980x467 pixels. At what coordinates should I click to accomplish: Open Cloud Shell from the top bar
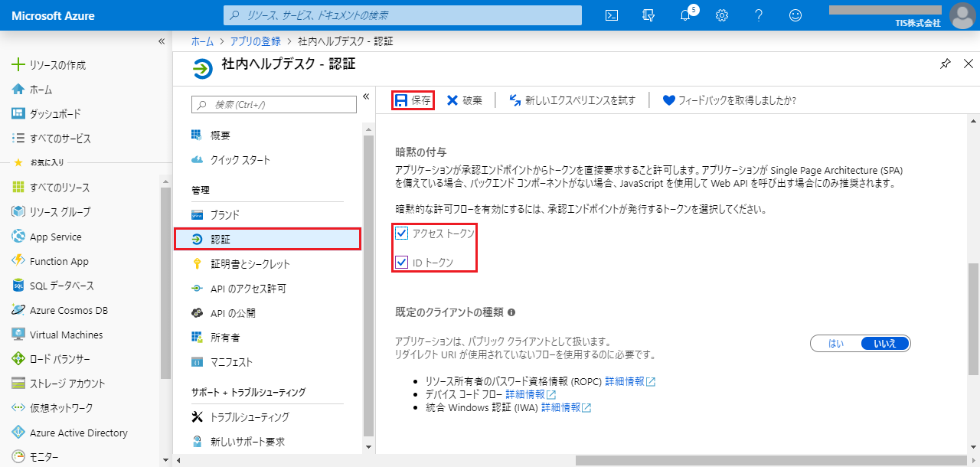pyautogui.click(x=612, y=15)
